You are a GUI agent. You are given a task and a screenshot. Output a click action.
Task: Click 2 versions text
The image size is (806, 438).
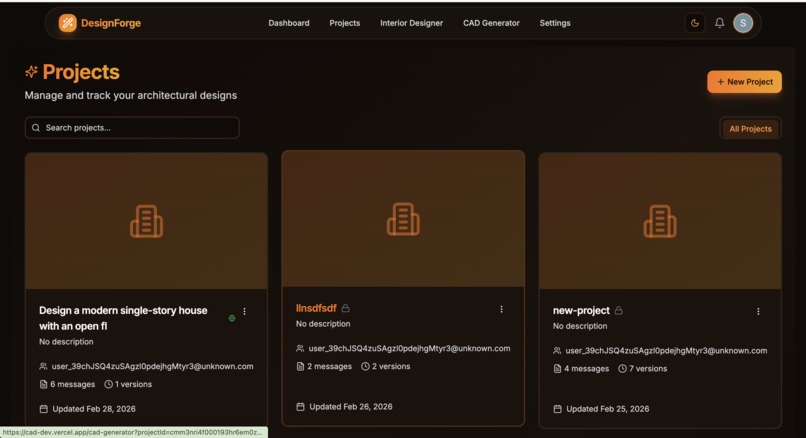point(391,367)
